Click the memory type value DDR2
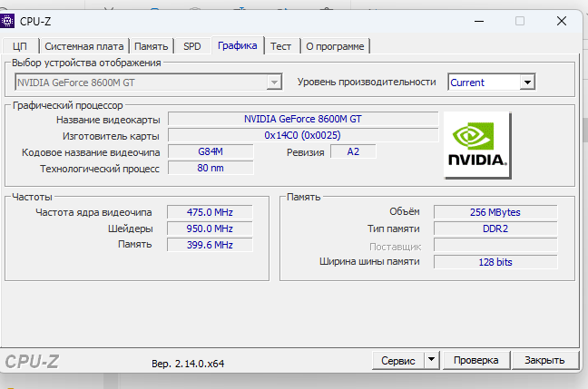 495,229
